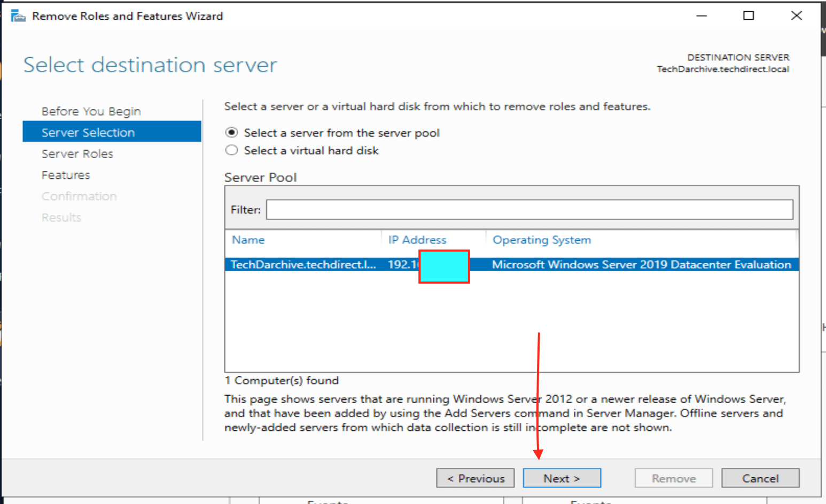The width and height of the screenshot is (826, 504).
Task: Cancel the wizard
Action: (x=760, y=478)
